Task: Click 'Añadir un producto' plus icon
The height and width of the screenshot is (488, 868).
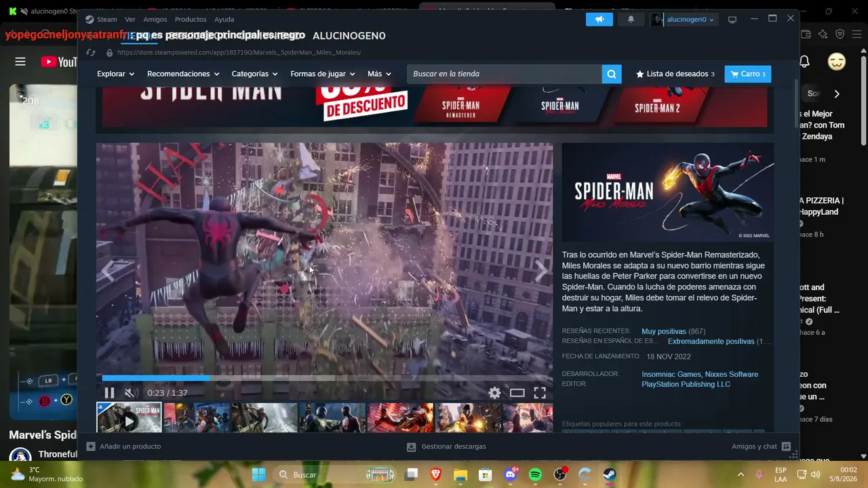Action: pos(91,447)
